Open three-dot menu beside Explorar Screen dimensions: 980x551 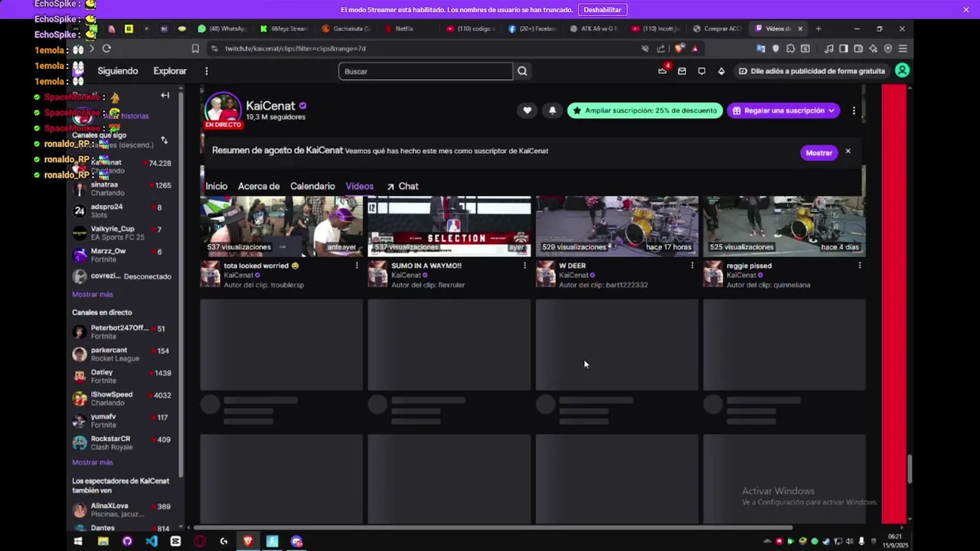click(206, 71)
